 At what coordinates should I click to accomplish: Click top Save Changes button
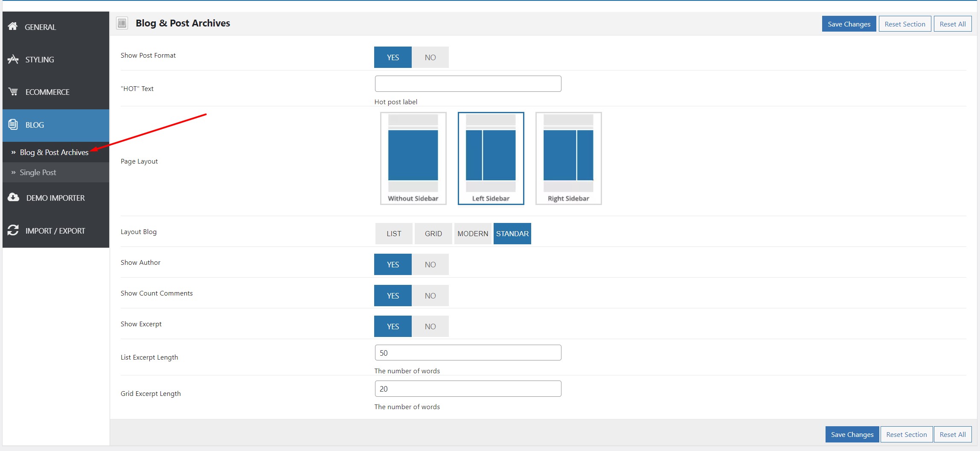click(849, 24)
